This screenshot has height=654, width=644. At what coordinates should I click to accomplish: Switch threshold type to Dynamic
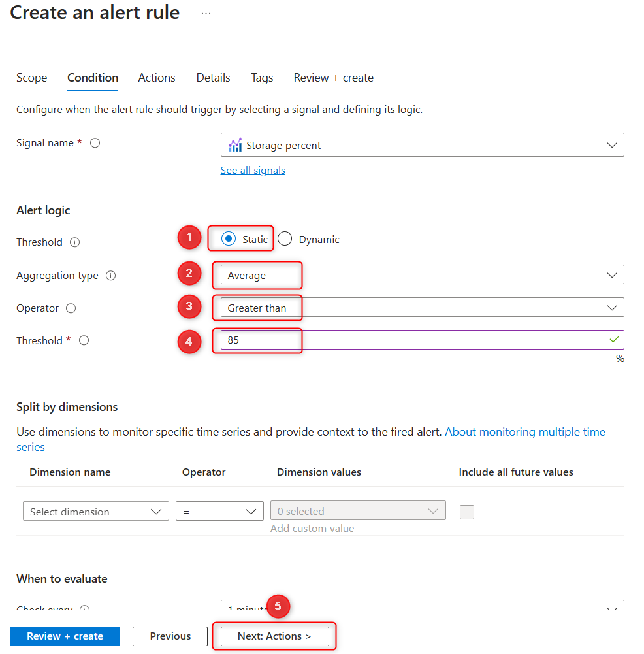coord(285,239)
